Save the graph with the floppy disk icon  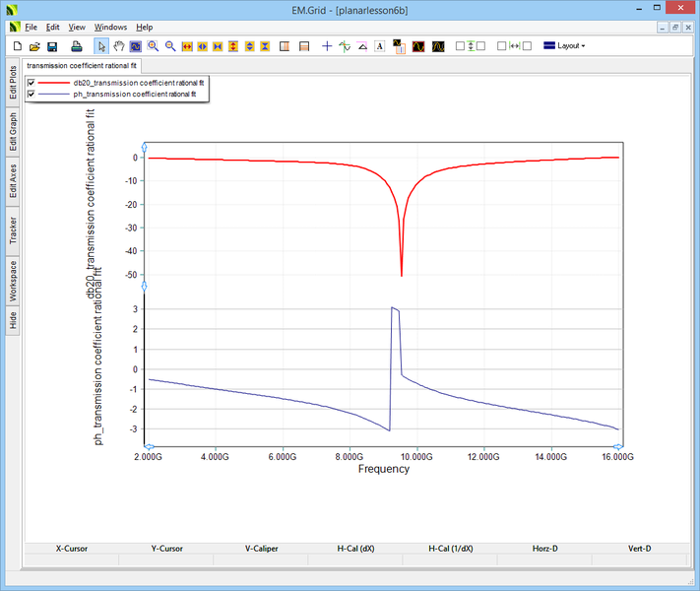(52, 46)
